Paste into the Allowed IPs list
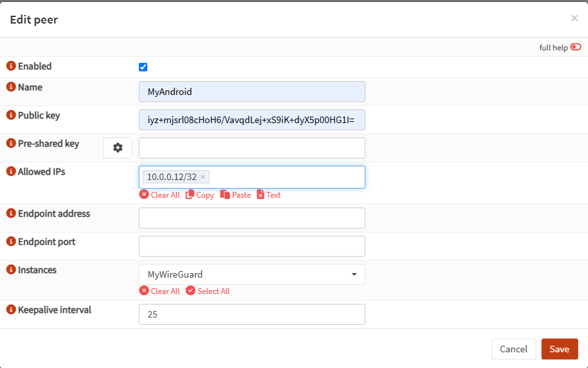Image resolution: width=588 pixels, height=368 pixels. point(235,195)
